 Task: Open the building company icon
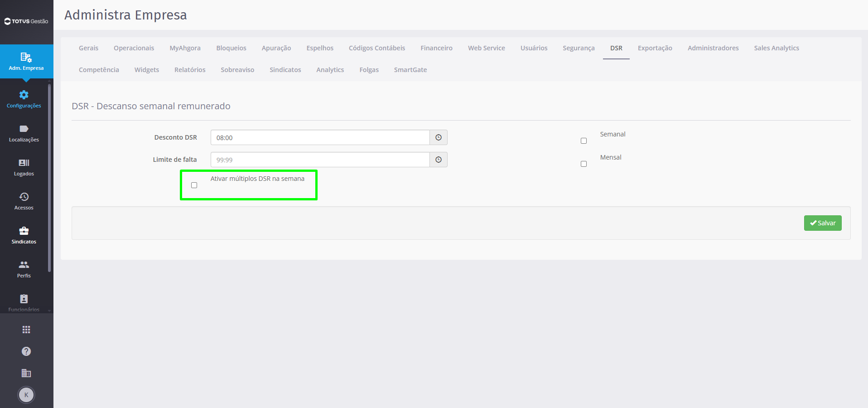[26, 373]
